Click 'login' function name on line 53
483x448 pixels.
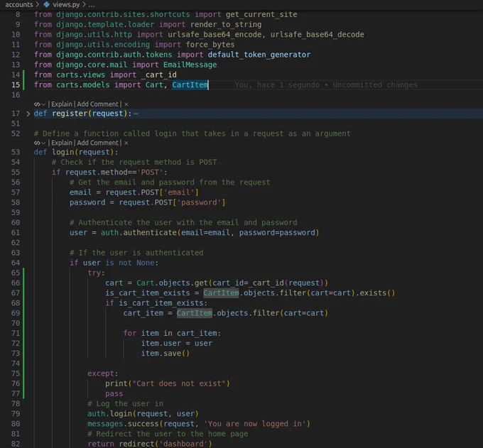click(x=63, y=152)
